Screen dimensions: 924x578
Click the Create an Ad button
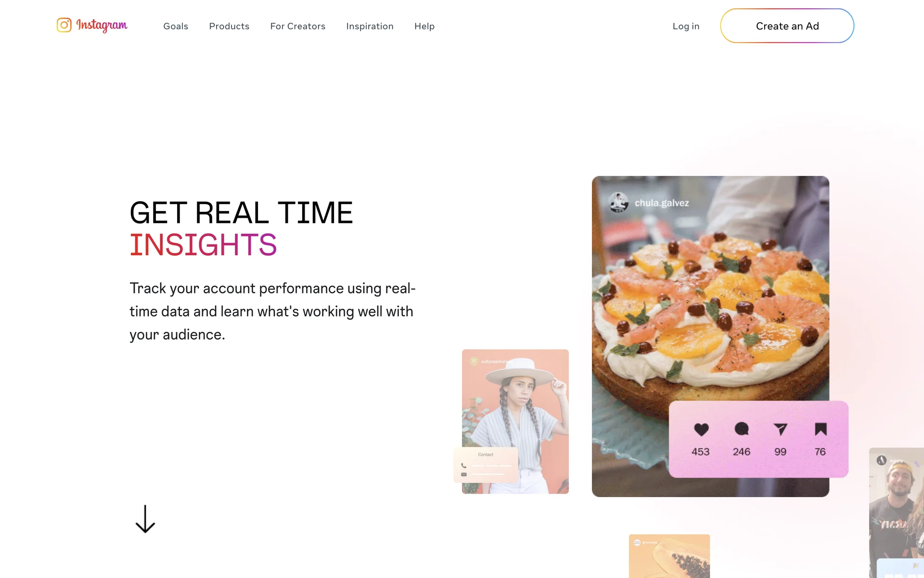click(787, 26)
